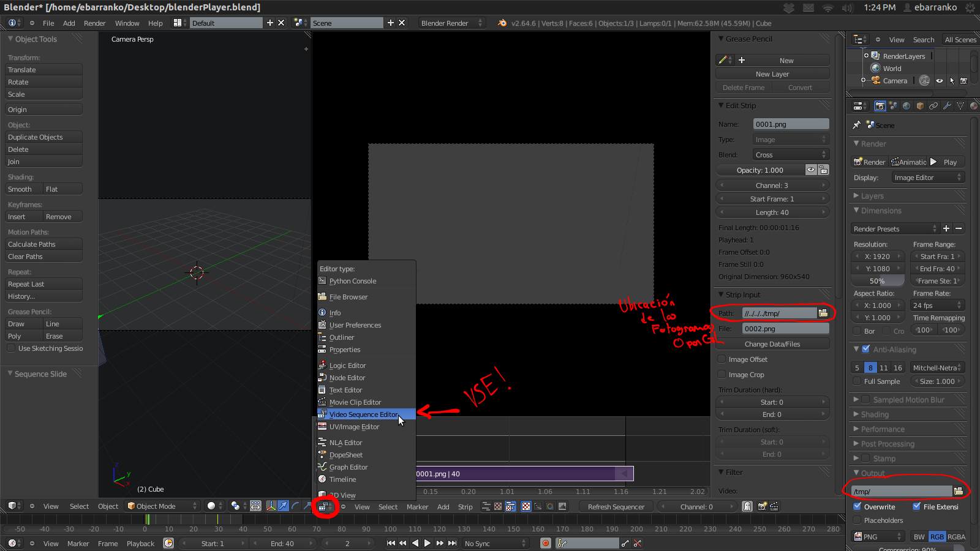Click the folder icon beside Output path
Viewport: 980px width, 551px height.
(x=959, y=491)
